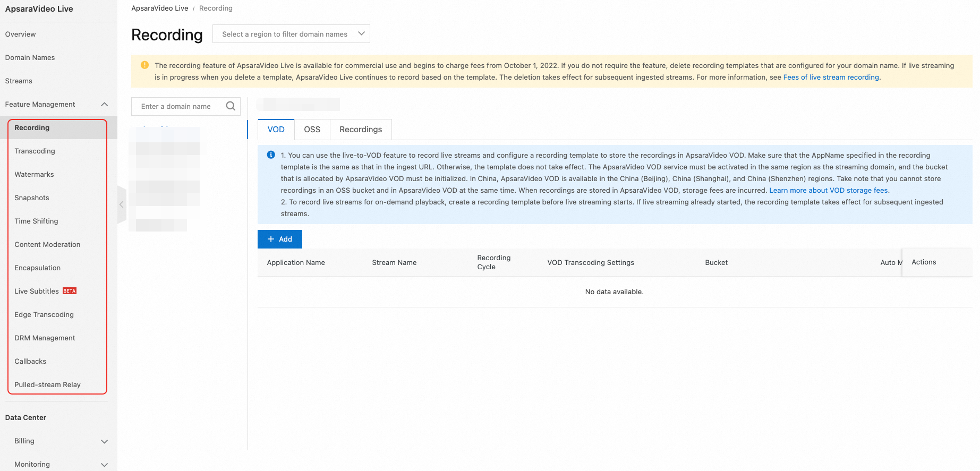Open Learn more about VOD storage fees link

click(829, 190)
